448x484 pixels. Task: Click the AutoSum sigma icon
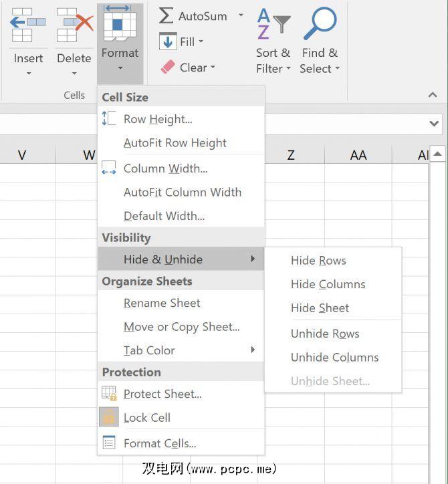(166, 16)
